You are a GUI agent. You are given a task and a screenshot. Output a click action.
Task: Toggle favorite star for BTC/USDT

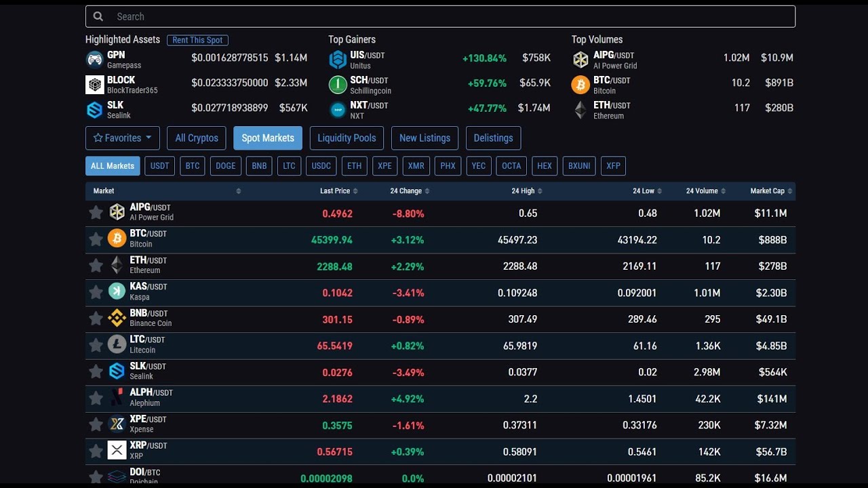pyautogui.click(x=96, y=239)
